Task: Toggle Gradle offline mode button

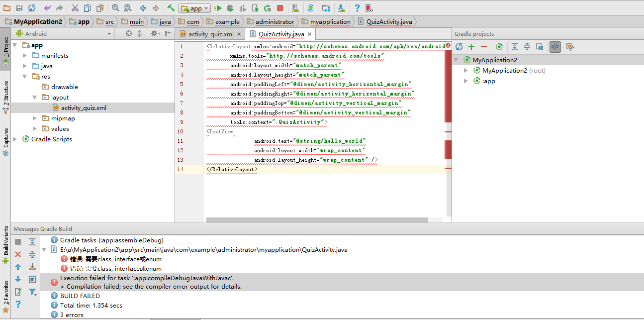Action: [x=555, y=47]
